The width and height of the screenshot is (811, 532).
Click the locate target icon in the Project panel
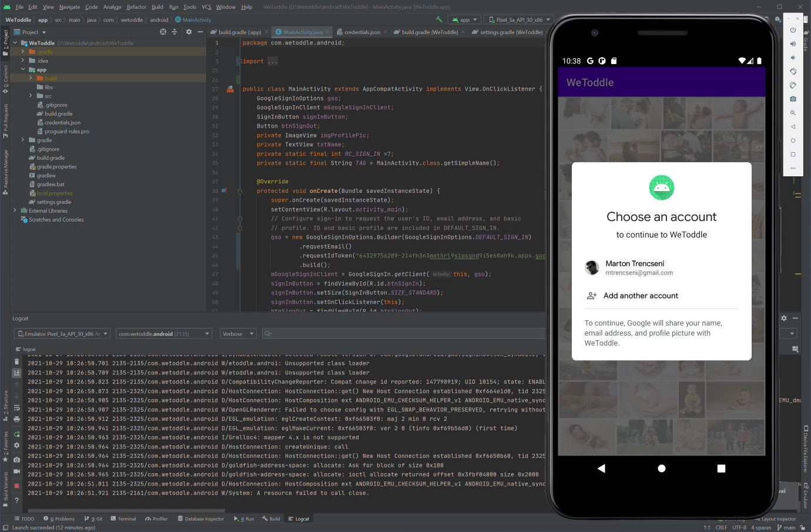coord(163,32)
